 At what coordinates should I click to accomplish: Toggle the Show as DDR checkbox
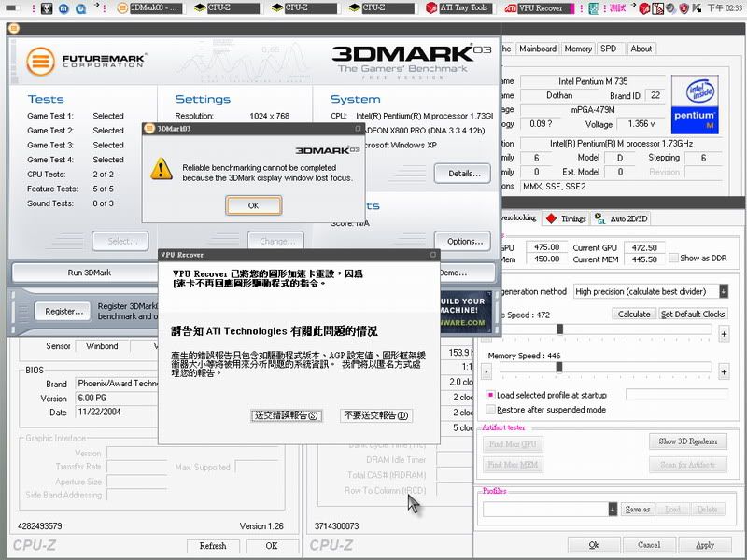[673, 258]
